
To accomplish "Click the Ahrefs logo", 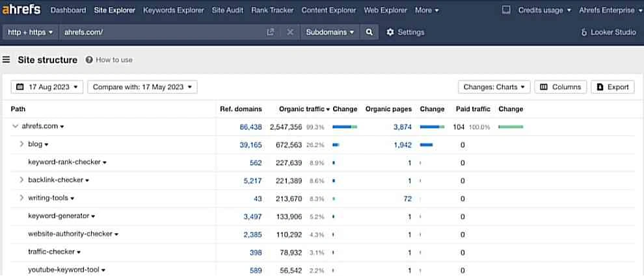I will pyautogui.click(x=21, y=10).
